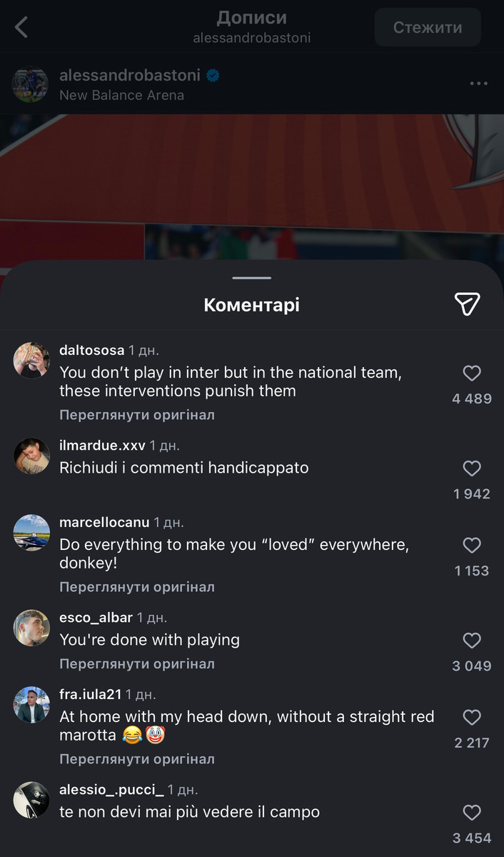Open ilmardue.xxv username profile
The width and height of the screenshot is (504, 857).
tap(102, 446)
